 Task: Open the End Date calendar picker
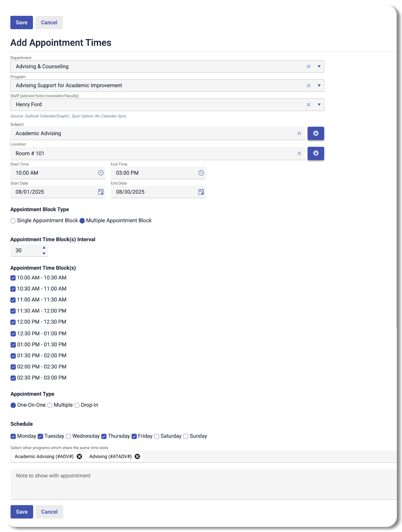point(201,192)
